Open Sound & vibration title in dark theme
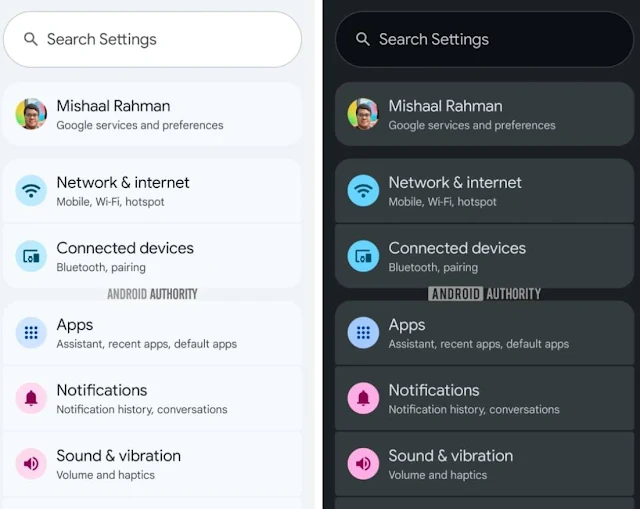The image size is (640, 509). pyautogui.click(x=451, y=456)
